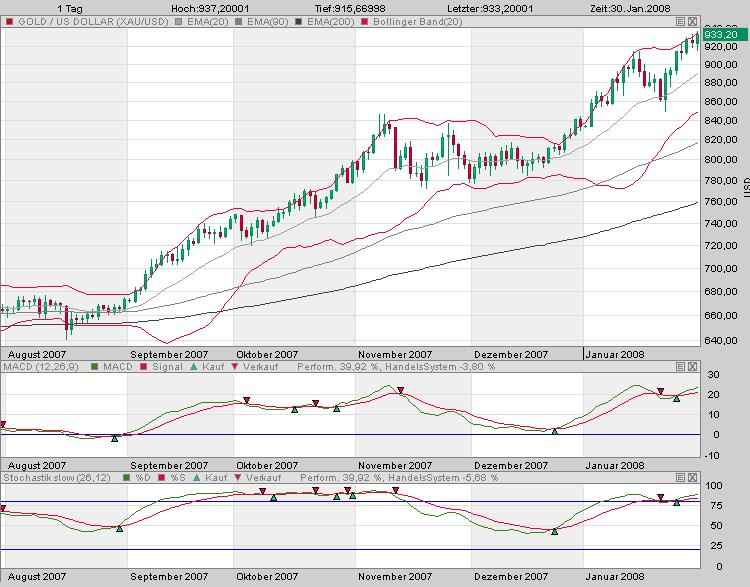The width and height of the screenshot is (750, 587).
Task: Click the MACD sell marker in November 2007
Action: point(401,392)
